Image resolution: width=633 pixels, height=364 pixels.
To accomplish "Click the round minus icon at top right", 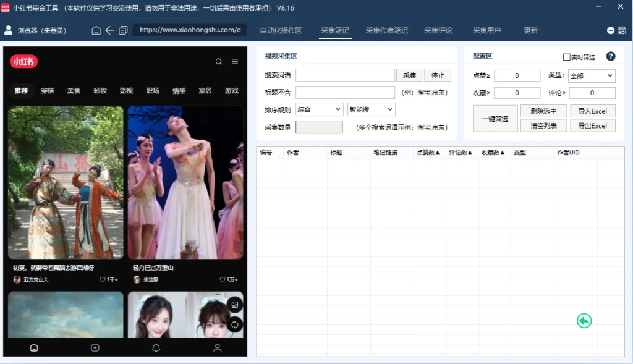I will 610,30.
